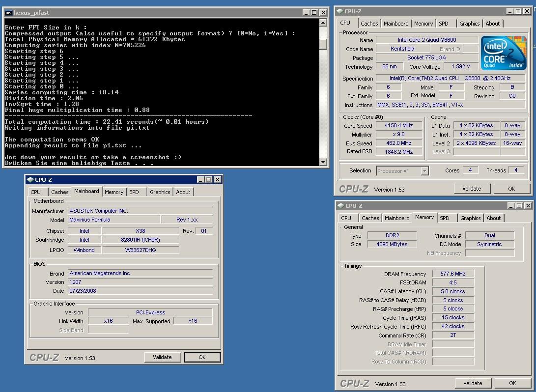Go to Graphics tab in Memory window
Viewport: 536px width, 392px height.
click(x=470, y=218)
